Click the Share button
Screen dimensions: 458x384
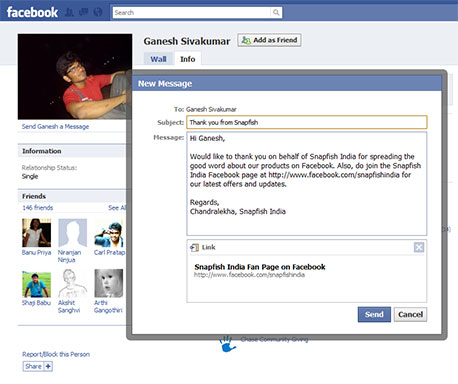tap(38, 366)
